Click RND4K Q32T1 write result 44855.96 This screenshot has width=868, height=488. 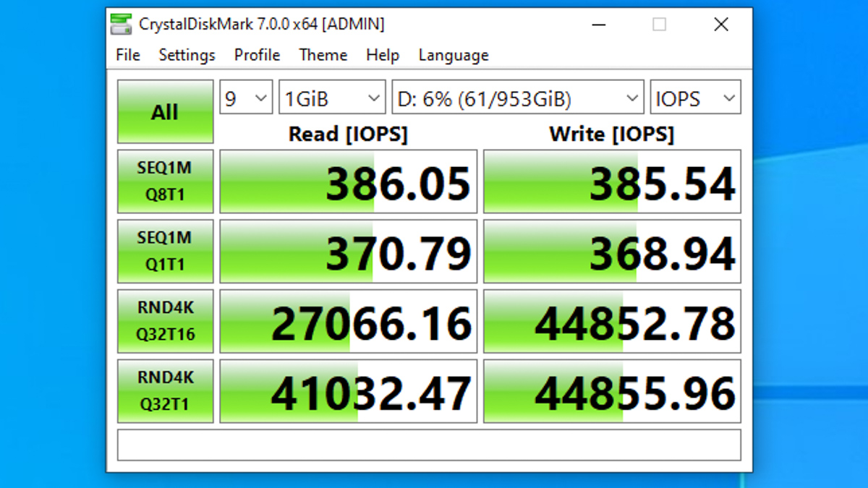click(612, 391)
